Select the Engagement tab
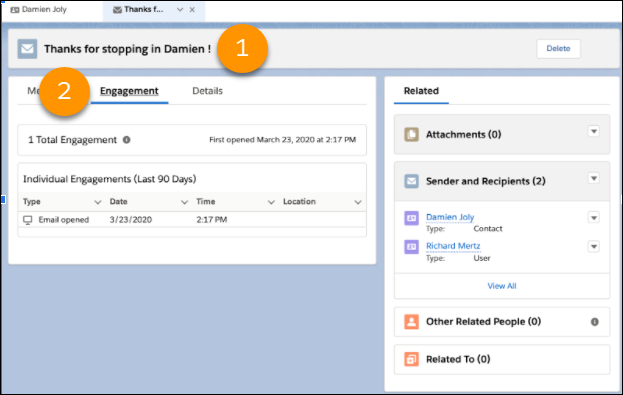 click(x=129, y=91)
